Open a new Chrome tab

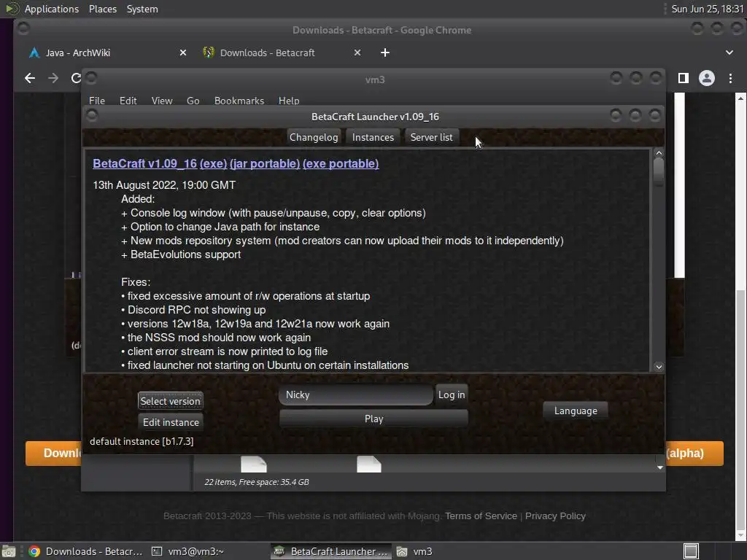coord(385,52)
